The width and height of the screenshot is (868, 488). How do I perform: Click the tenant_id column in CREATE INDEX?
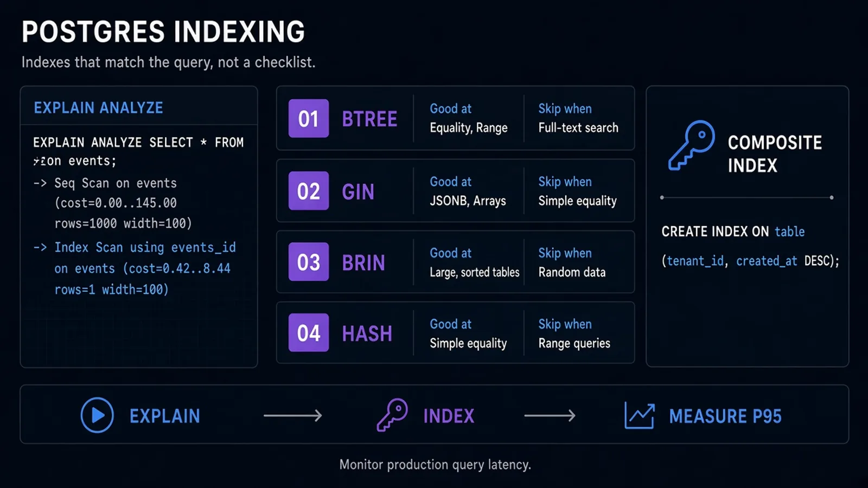pos(695,261)
